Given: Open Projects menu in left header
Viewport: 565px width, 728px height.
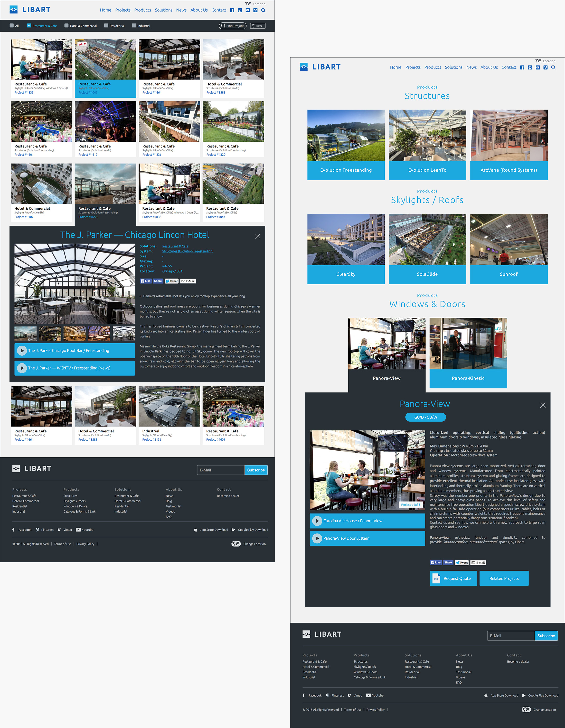Looking at the screenshot, I should 123,10.
